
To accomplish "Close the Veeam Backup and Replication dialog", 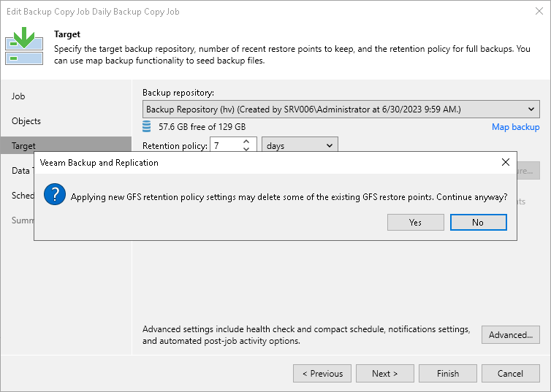I will pos(505,162).
